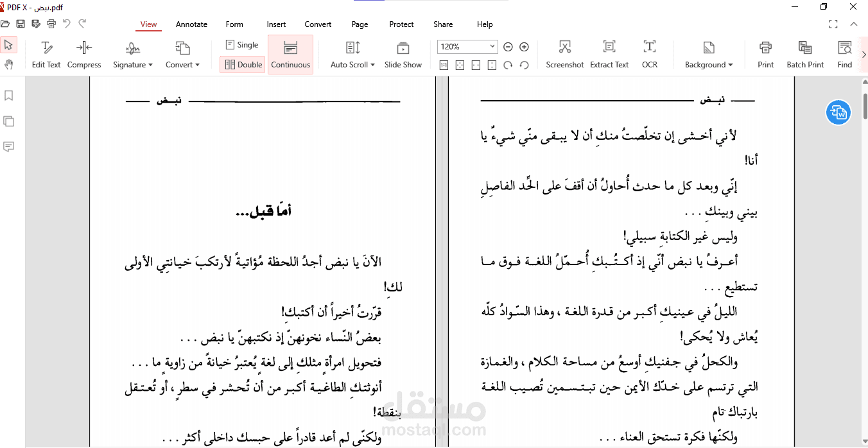Zoom out with the minus circle

tap(508, 47)
